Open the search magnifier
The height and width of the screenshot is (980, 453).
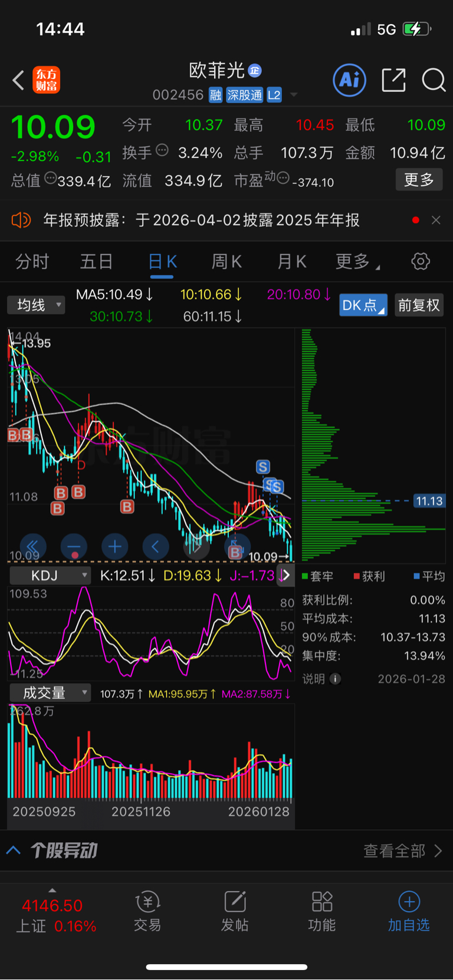point(434,80)
